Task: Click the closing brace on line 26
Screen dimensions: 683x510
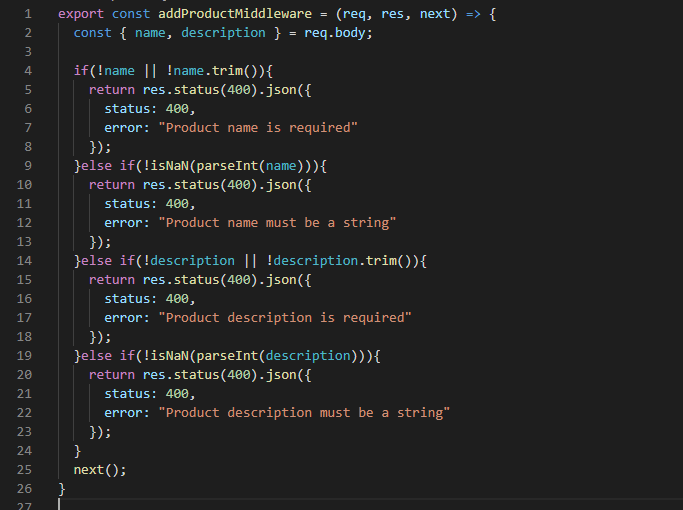Action: click(x=62, y=489)
